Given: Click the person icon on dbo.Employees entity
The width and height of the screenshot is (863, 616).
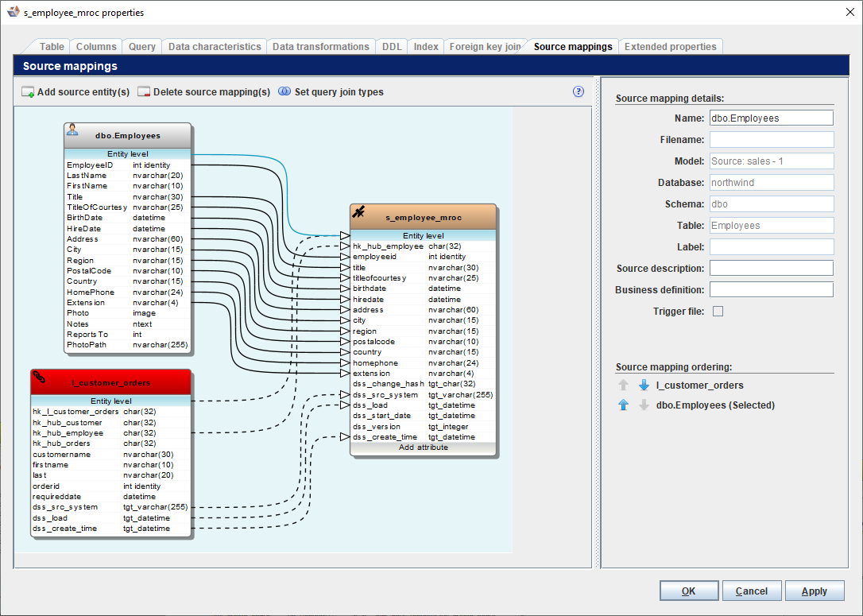Looking at the screenshot, I should (x=72, y=130).
